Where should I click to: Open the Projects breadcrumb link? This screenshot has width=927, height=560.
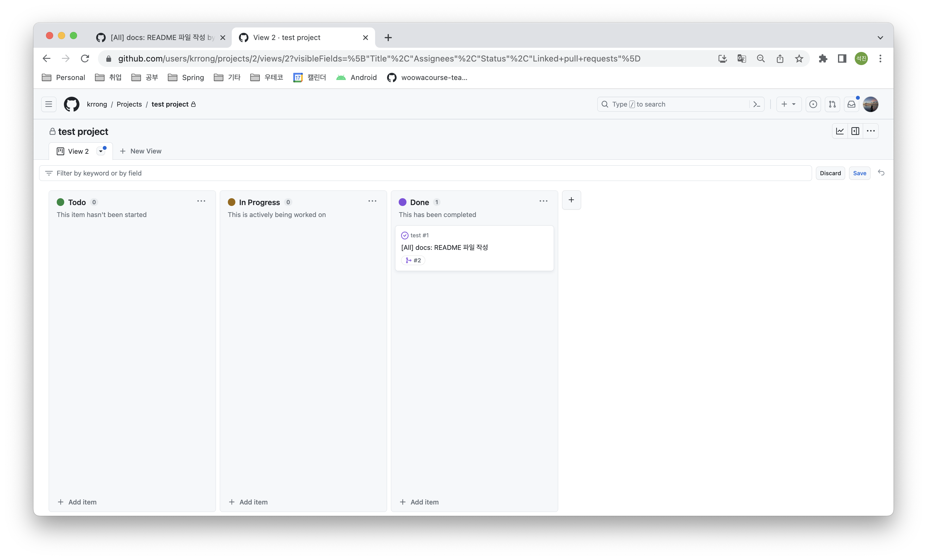tap(129, 104)
